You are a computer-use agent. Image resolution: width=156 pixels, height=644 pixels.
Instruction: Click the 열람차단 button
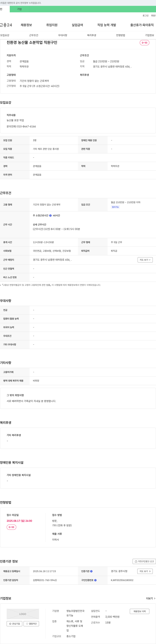31,624
